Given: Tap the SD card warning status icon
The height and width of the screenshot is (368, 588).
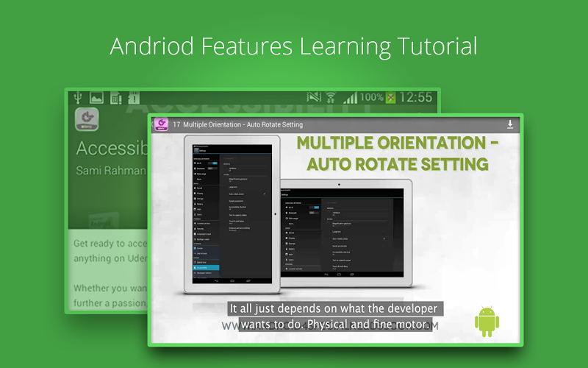Looking at the screenshot, I should click(x=134, y=98).
